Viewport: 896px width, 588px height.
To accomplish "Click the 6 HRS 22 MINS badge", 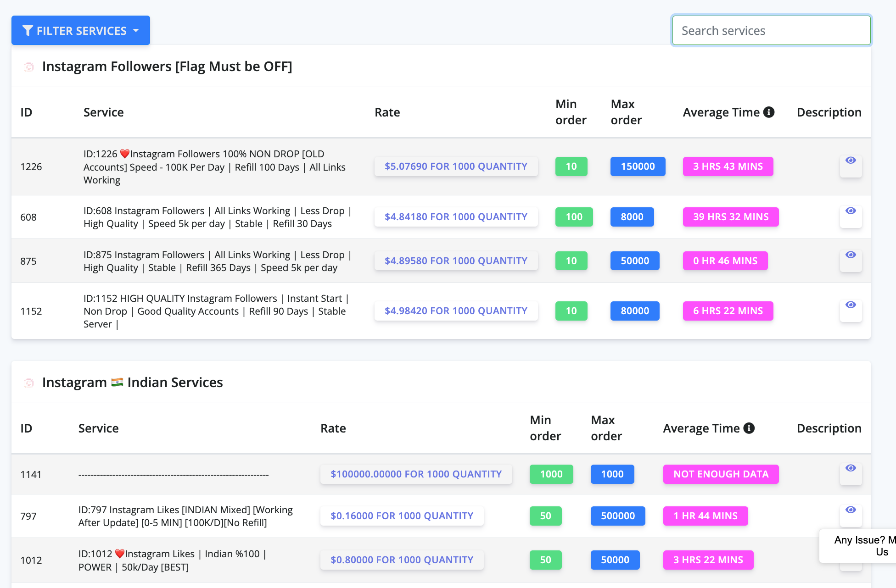I will pyautogui.click(x=728, y=311).
